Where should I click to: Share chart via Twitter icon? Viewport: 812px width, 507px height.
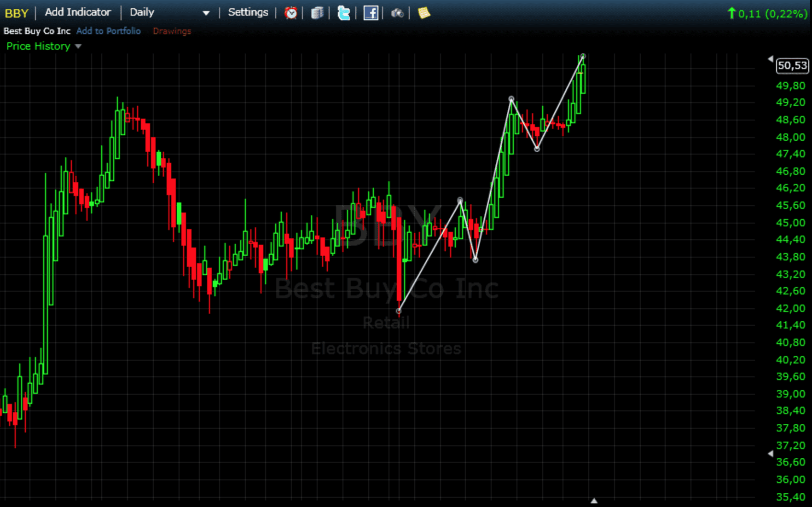[x=344, y=13]
